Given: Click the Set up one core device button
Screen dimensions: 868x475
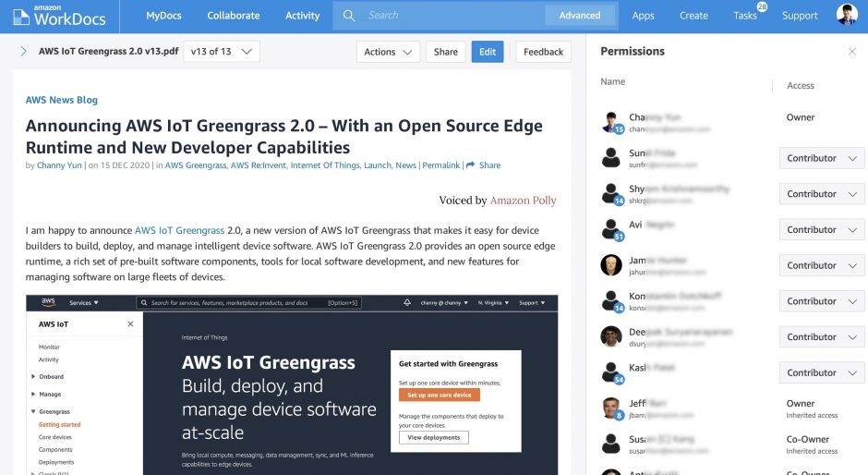Looking at the screenshot, I should pos(440,396).
